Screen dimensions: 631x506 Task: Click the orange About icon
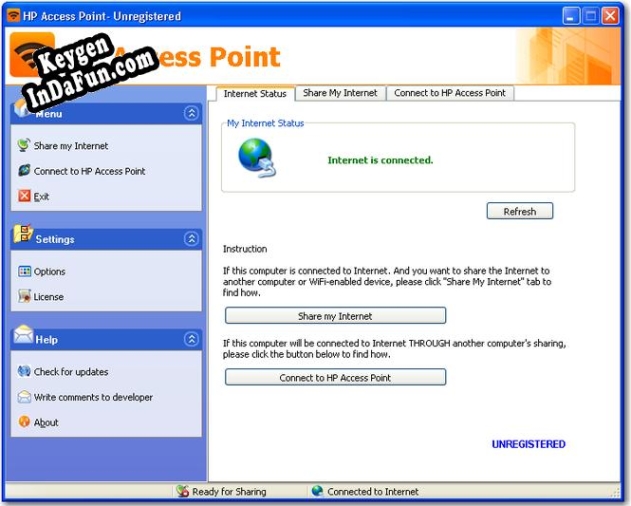click(24, 421)
